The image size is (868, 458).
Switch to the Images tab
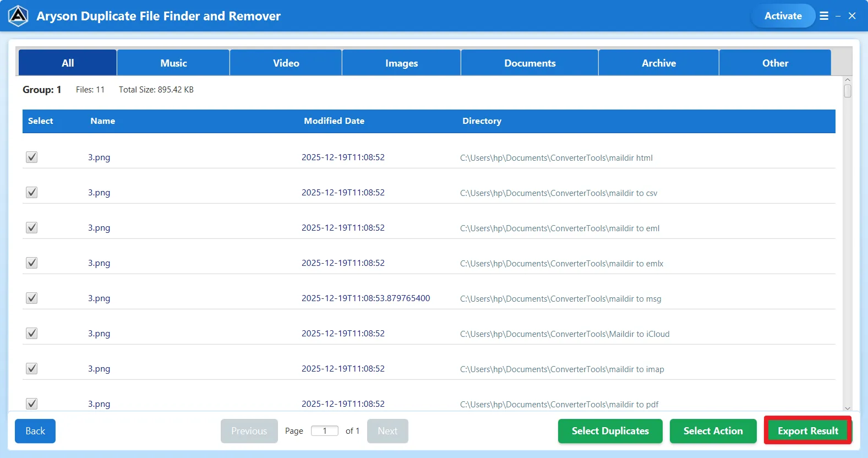(401, 63)
